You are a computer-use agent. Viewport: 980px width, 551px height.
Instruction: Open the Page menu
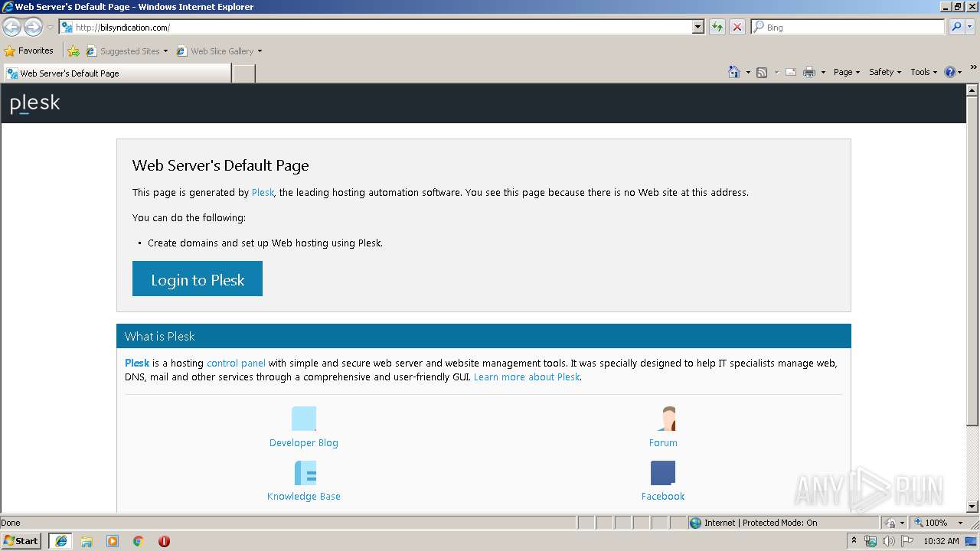[x=846, y=72]
